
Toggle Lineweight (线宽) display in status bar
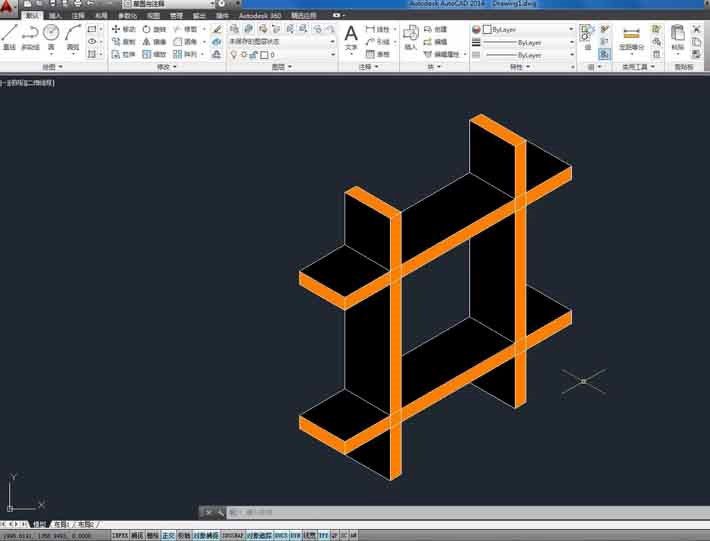[x=310, y=536]
